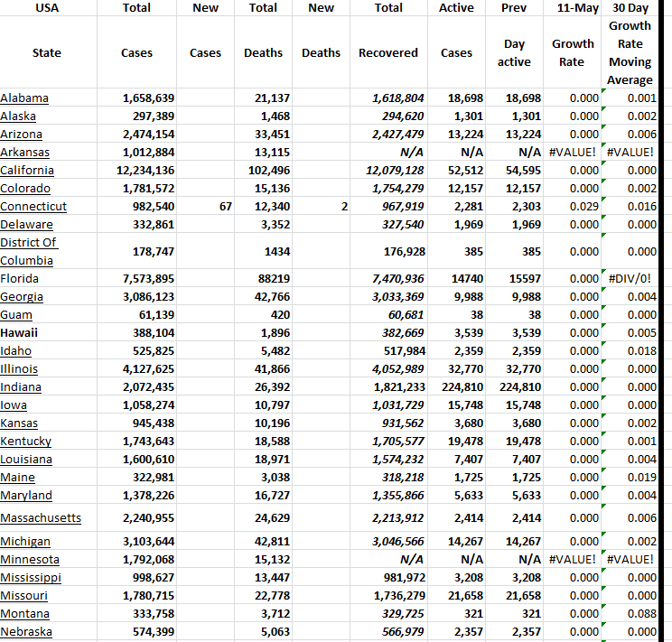The height and width of the screenshot is (642, 672).
Task: Click the Nebraska state link
Action: point(26,631)
